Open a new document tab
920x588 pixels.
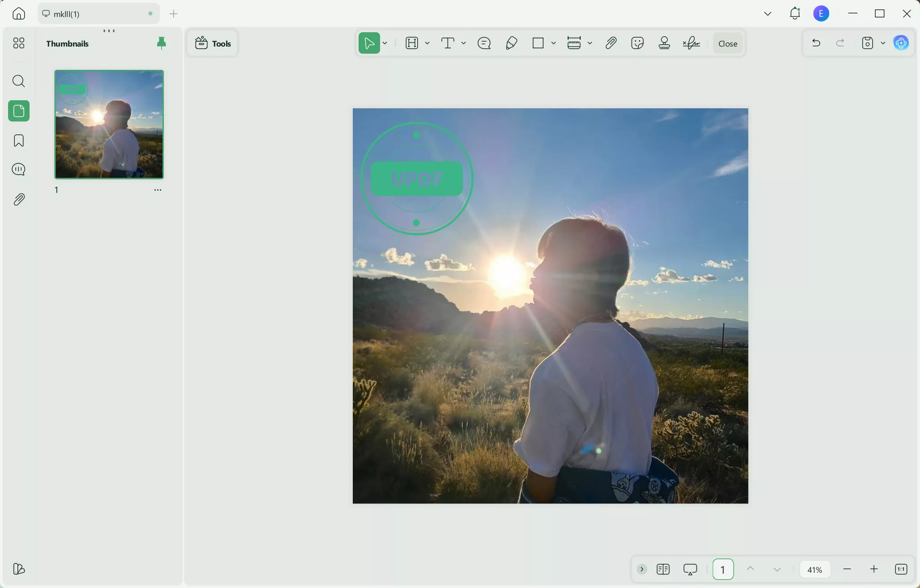[173, 13]
